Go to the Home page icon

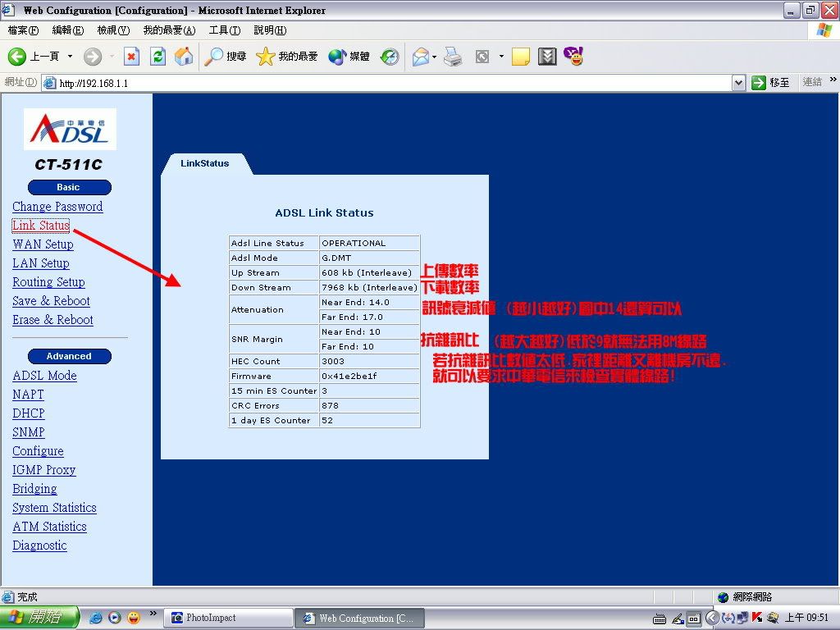(x=184, y=57)
